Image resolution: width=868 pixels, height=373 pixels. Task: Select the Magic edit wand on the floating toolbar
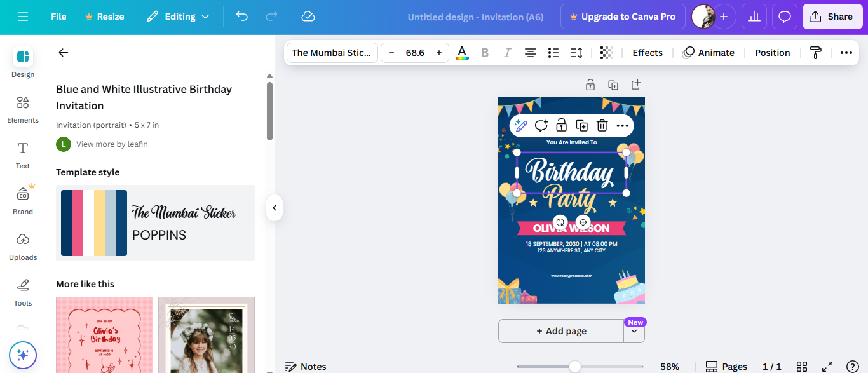520,125
